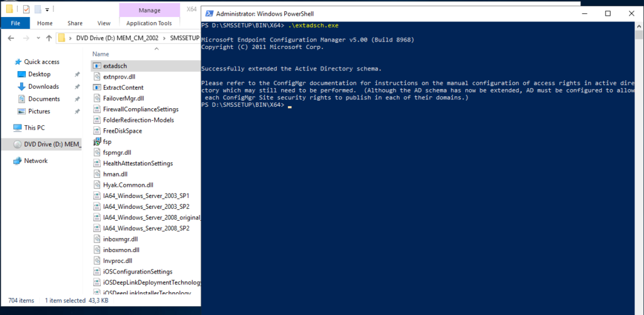Click the New Folder icon in title bar
This screenshot has width=644, height=315.
tap(38, 9)
